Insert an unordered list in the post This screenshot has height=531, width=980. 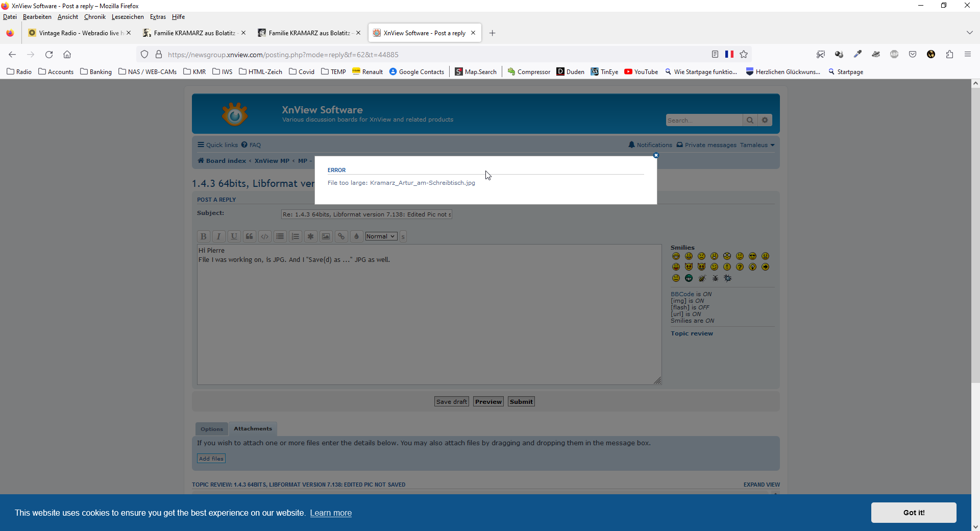(x=280, y=236)
